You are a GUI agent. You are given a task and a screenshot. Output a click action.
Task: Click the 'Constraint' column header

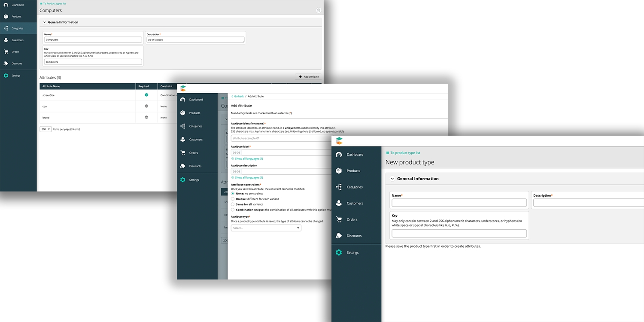tap(166, 86)
